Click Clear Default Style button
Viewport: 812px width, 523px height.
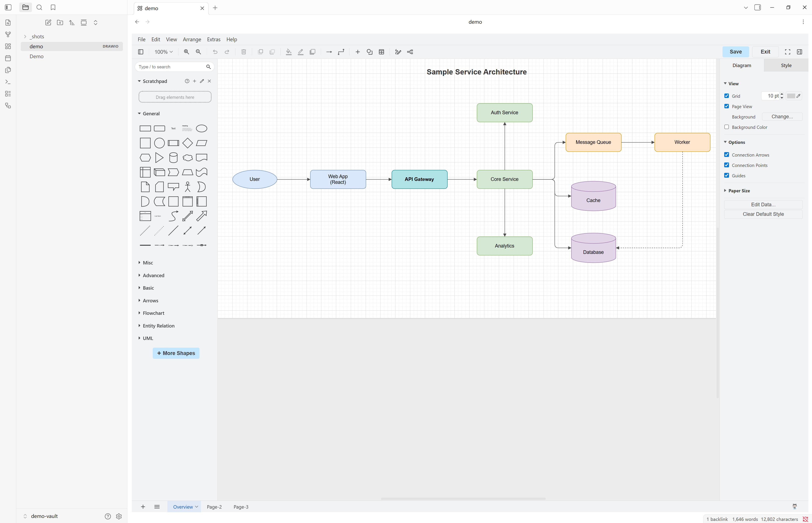coord(763,214)
